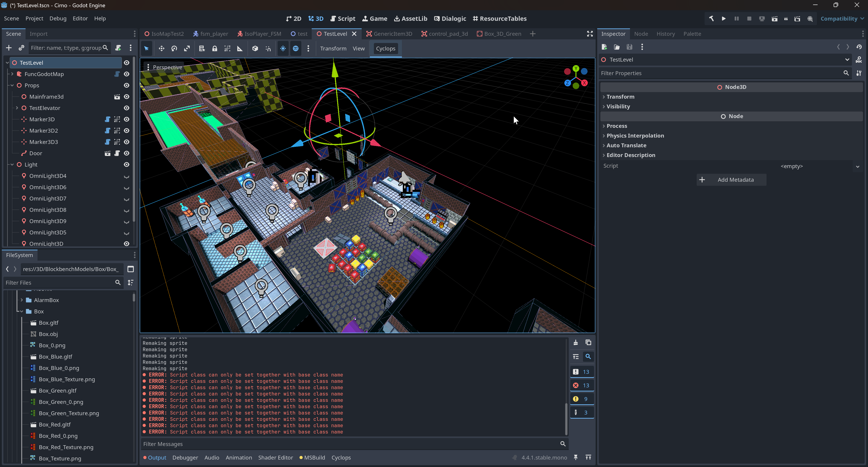Lock the selected node with padlock icon
Image resolution: width=868 pixels, height=467 pixels.
(x=214, y=48)
